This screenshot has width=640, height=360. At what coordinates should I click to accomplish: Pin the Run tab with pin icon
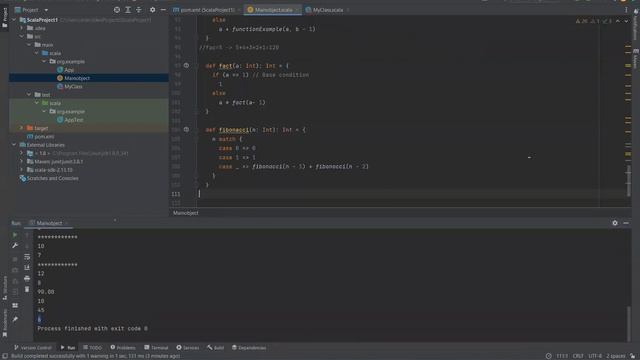[15, 319]
